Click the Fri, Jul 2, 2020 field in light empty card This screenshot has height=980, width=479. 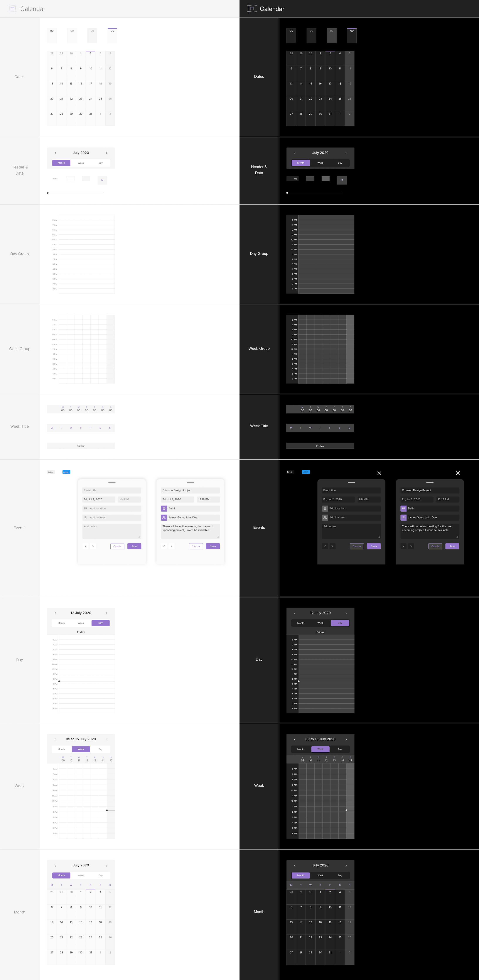click(99, 499)
